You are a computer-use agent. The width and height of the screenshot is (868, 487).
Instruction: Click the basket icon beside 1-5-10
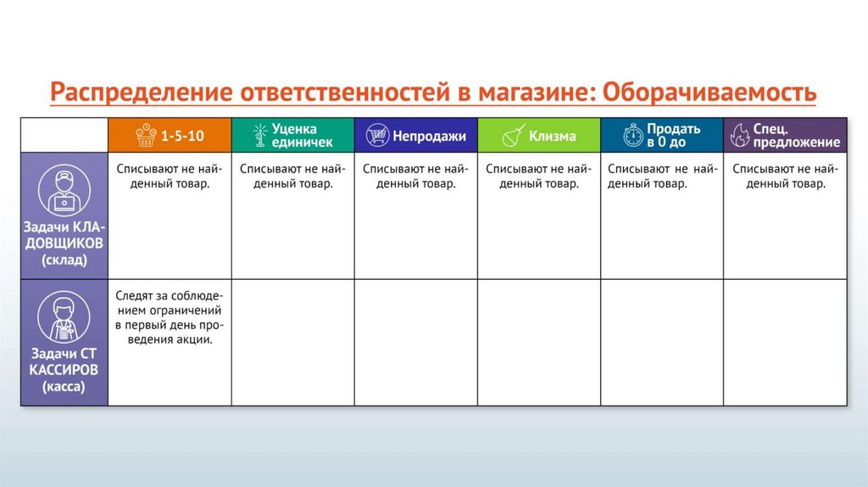(x=146, y=135)
